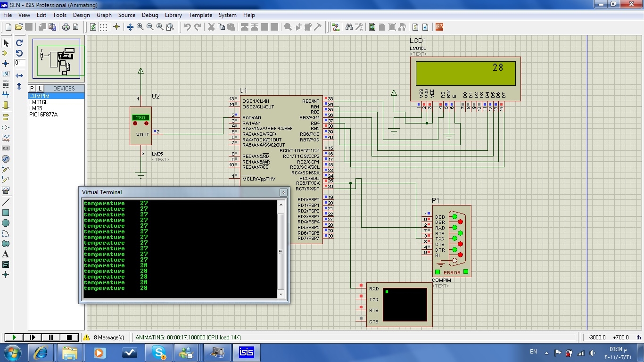Click the Virtual Terminal vertical scrollbar
The height and width of the screenshot is (362, 644).
pos(281,251)
